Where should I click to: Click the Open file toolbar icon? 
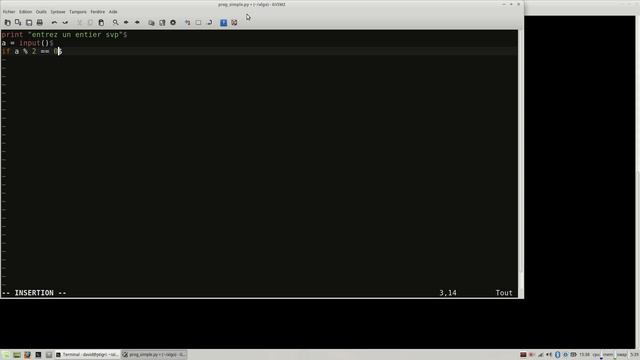pyautogui.click(x=7, y=22)
